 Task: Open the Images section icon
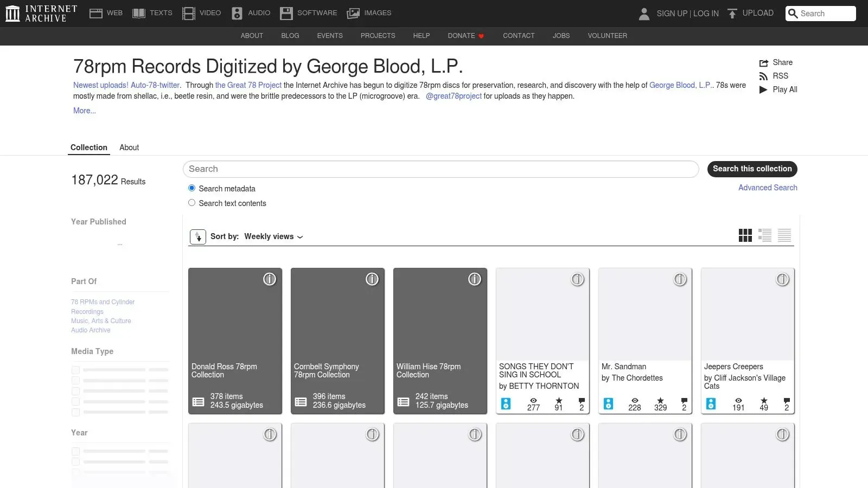point(353,14)
